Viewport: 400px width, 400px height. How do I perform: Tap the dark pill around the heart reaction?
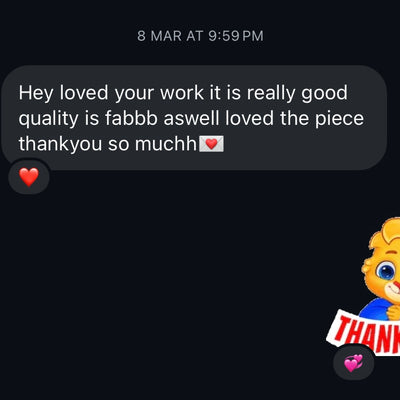[x=29, y=176]
